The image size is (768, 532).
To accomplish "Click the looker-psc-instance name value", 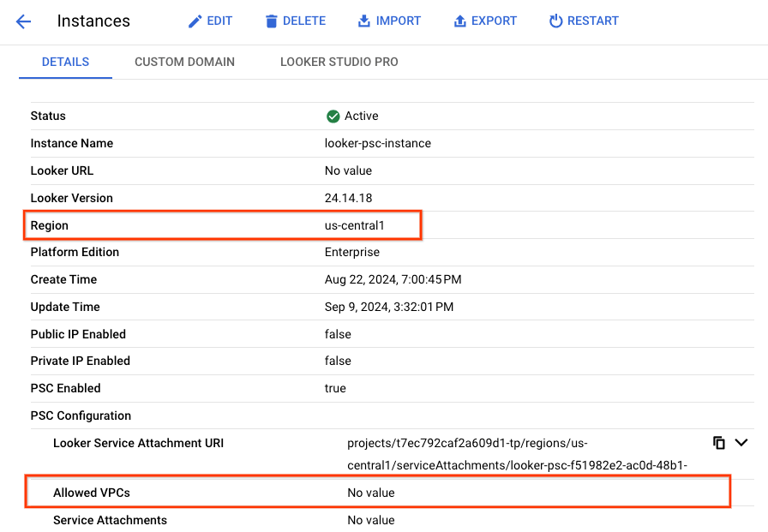I will (x=377, y=143).
